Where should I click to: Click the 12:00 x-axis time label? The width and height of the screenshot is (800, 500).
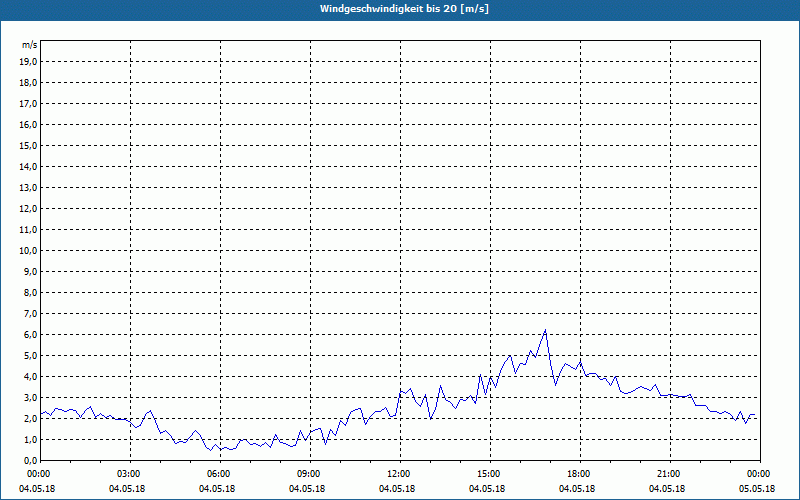point(397,474)
